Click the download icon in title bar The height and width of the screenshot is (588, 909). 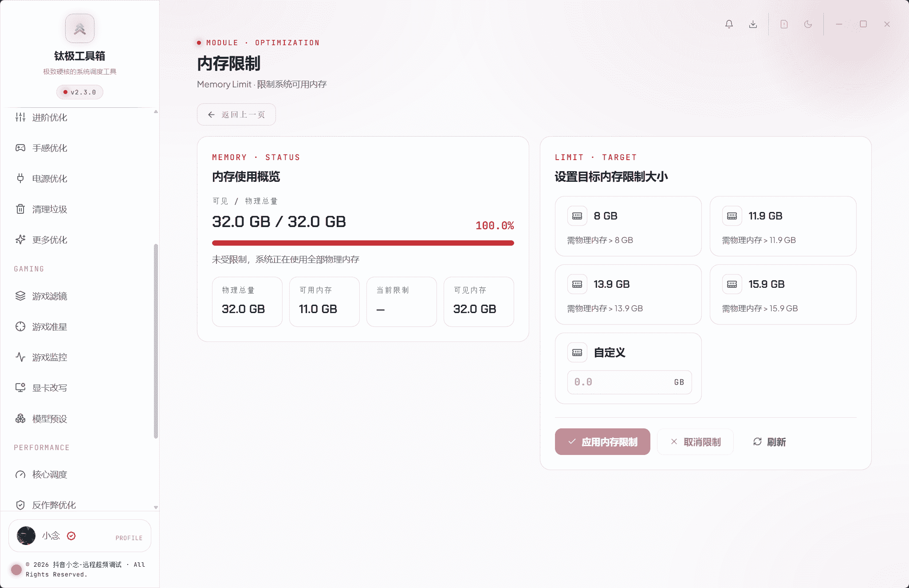tap(753, 24)
